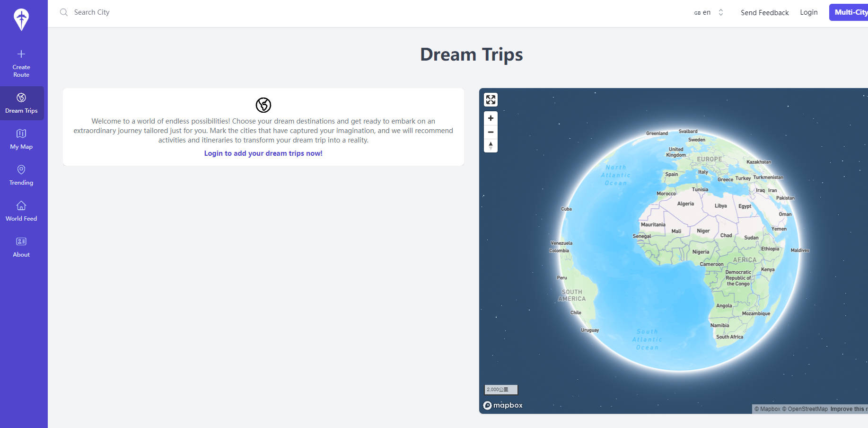Open Trending using the pin icon
The width and height of the screenshot is (868, 428).
tap(21, 169)
